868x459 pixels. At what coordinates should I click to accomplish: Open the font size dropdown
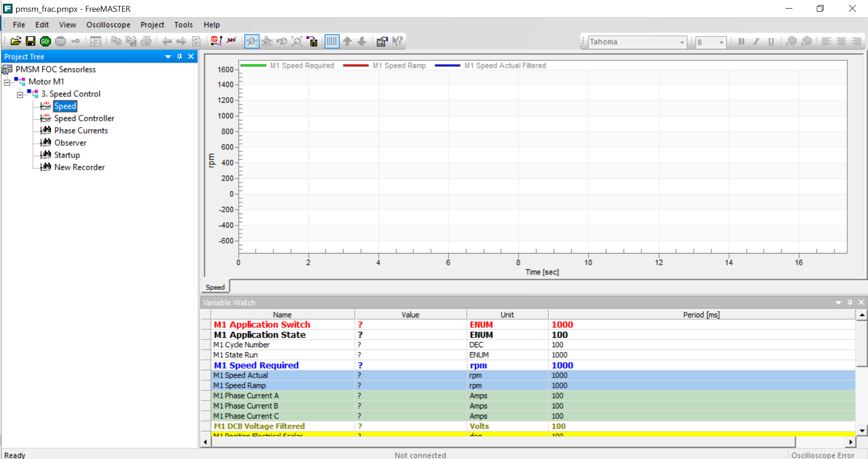[x=721, y=42]
